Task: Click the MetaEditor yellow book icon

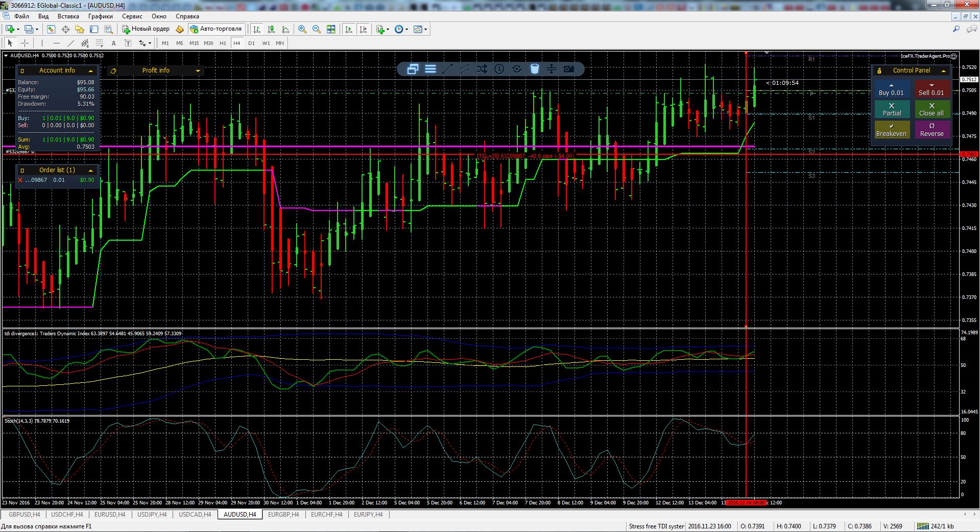Action: click(x=179, y=29)
